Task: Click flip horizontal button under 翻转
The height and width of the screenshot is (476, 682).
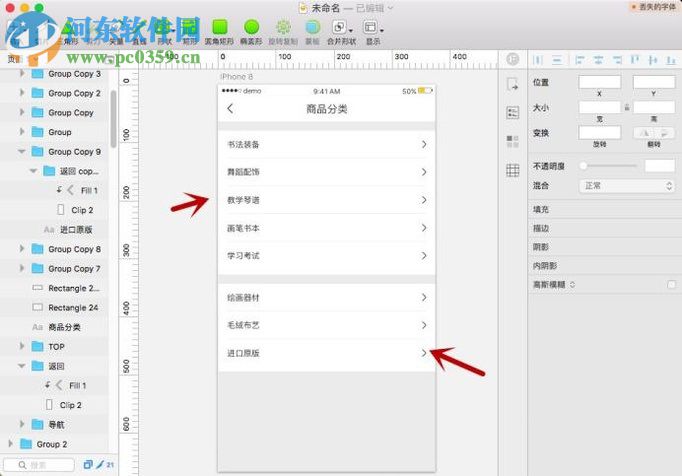Action: click(645, 133)
